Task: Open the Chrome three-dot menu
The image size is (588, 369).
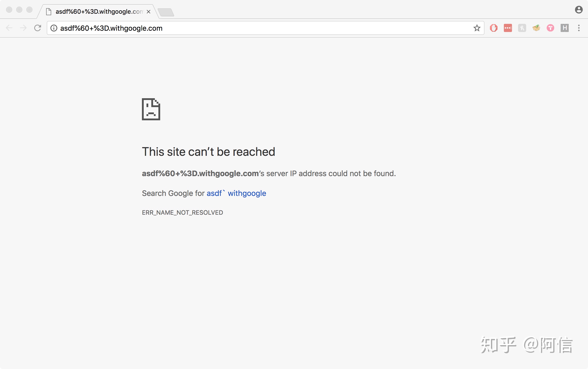Action: (x=579, y=28)
